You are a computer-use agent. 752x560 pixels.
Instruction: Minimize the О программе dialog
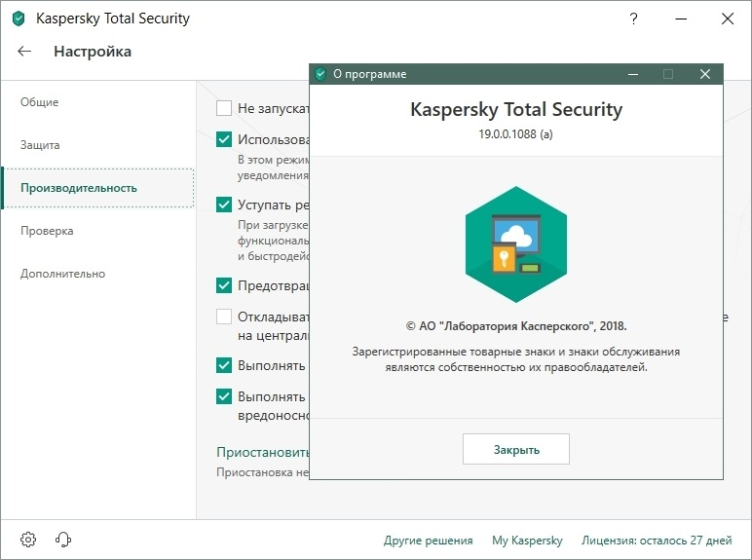tap(633, 74)
